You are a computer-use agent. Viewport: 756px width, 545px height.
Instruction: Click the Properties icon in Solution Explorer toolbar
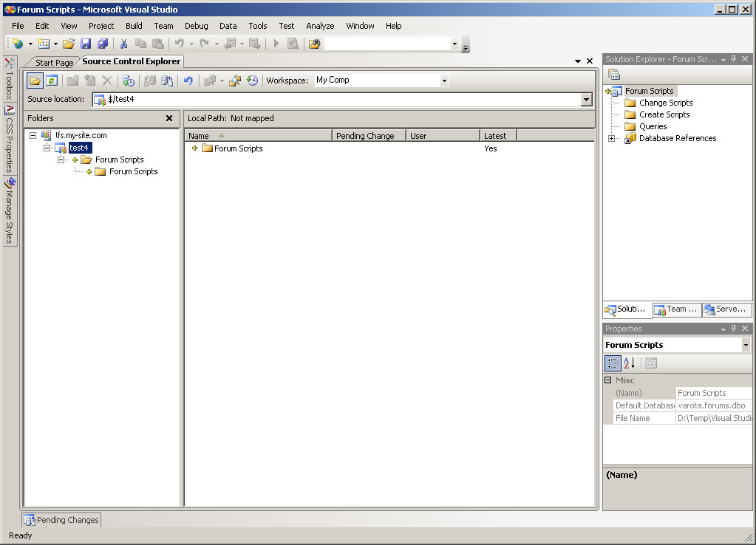point(614,74)
